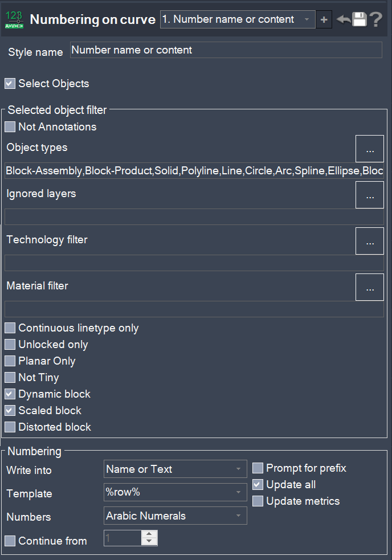Click the Style name text field
This screenshot has width=392, height=560.
(x=226, y=50)
